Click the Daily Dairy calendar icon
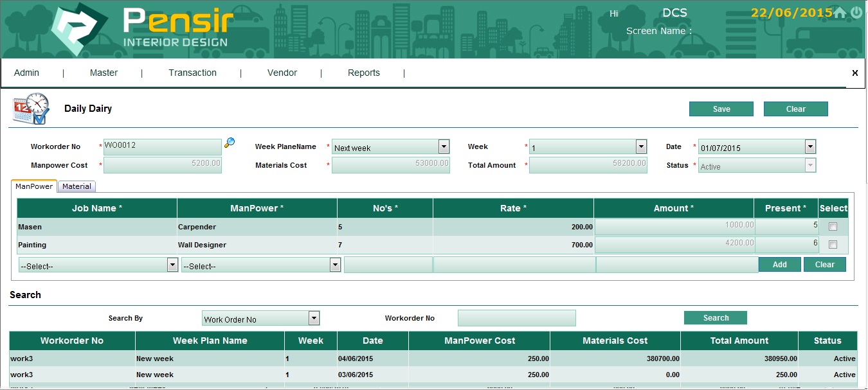868x390 pixels. (30, 109)
